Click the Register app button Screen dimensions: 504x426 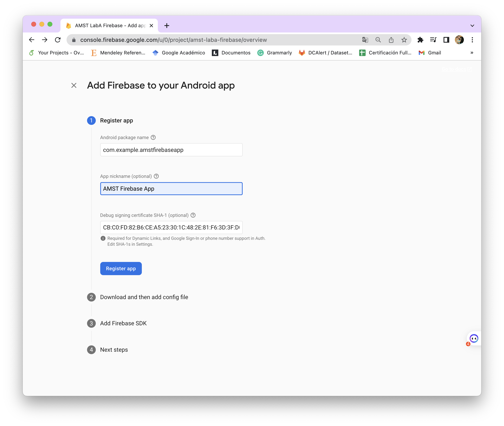click(121, 269)
